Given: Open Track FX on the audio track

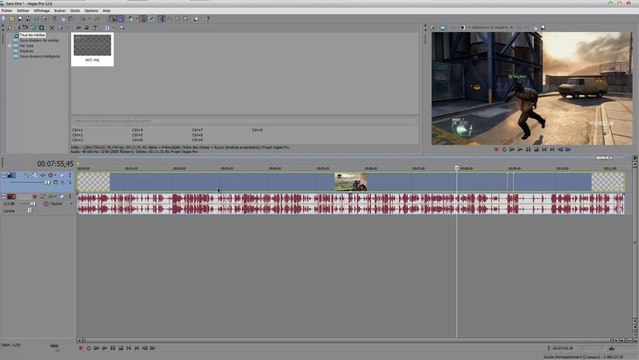Looking at the screenshot, I should (x=51, y=197).
